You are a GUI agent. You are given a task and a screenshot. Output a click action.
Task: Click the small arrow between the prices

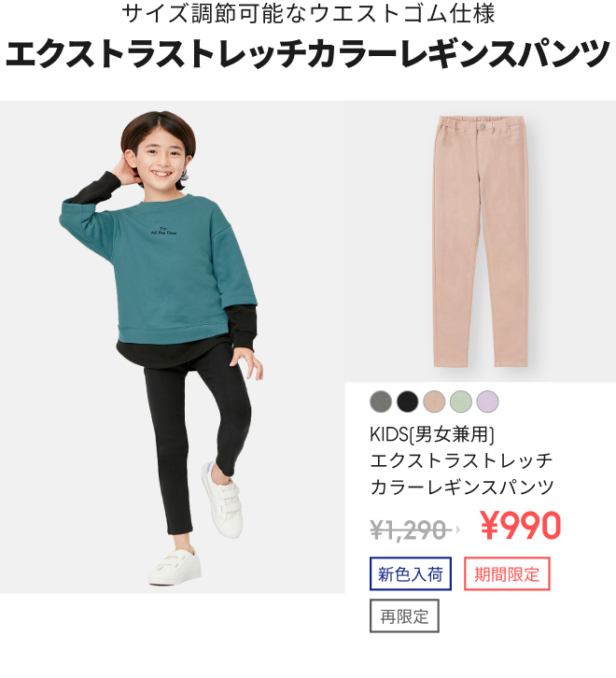(x=457, y=529)
